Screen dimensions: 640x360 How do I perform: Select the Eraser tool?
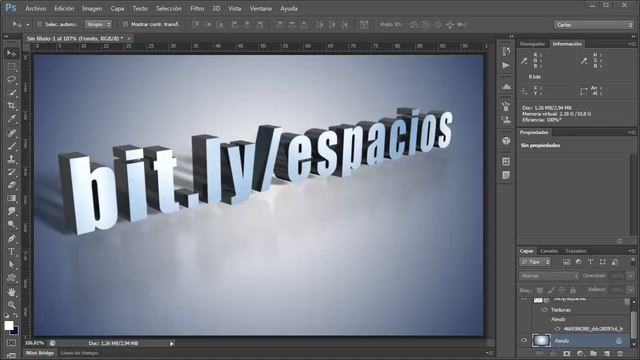(x=11, y=185)
